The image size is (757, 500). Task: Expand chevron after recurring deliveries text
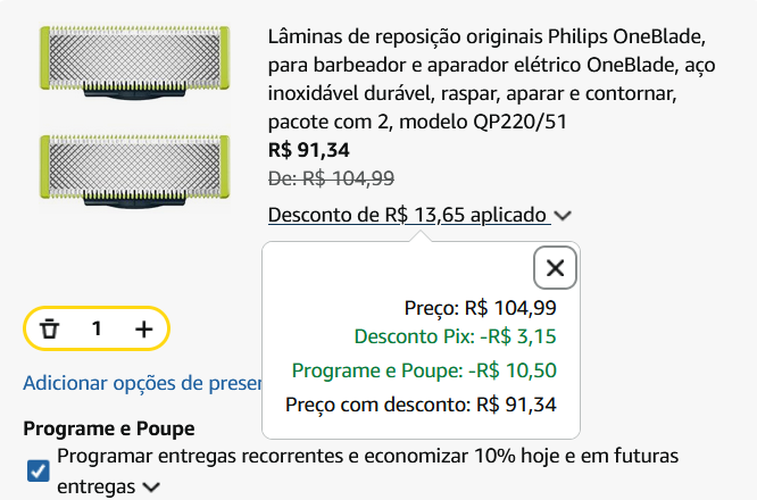tap(151, 487)
